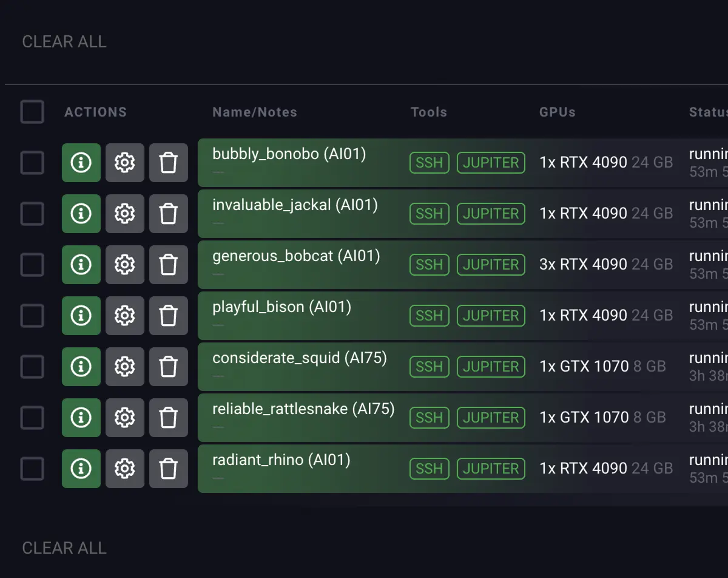
Task: Open the gear settings for generous_bobcat
Action: 124,265
